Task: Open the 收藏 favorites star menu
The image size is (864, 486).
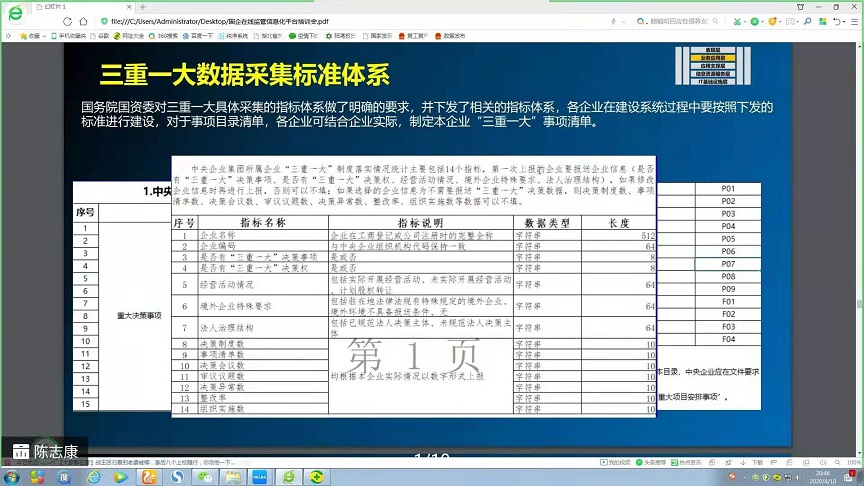Action: click(x=33, y=36)
